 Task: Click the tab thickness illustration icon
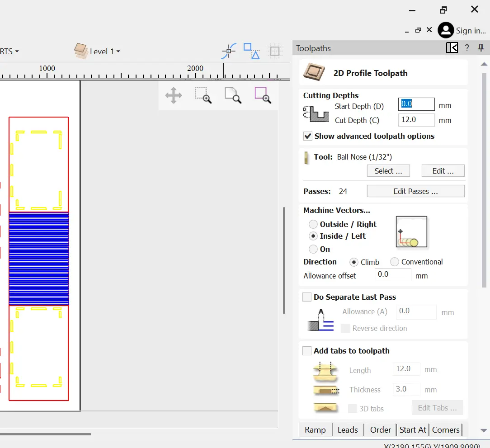[326, 391]
